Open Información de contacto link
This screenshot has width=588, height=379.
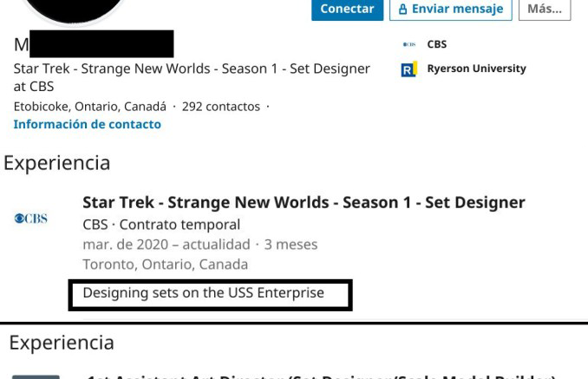tap(88, 125)
